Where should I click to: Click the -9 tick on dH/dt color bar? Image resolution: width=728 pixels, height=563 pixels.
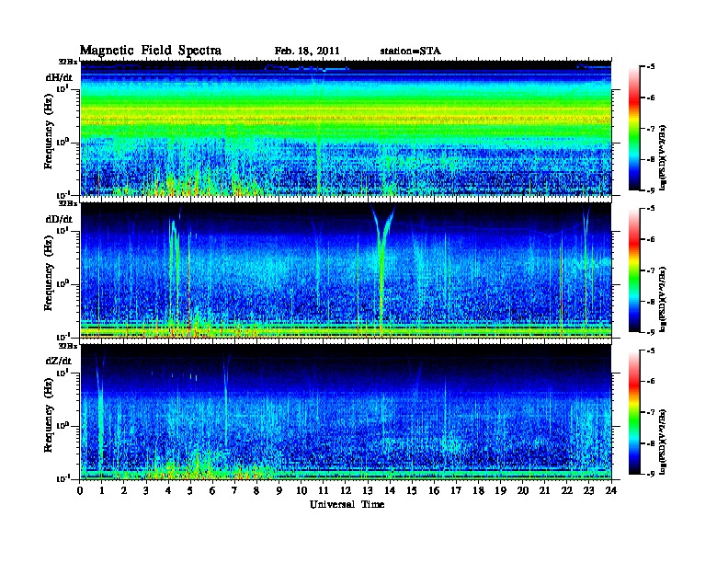pyautogui.click(x=651, y=190)
